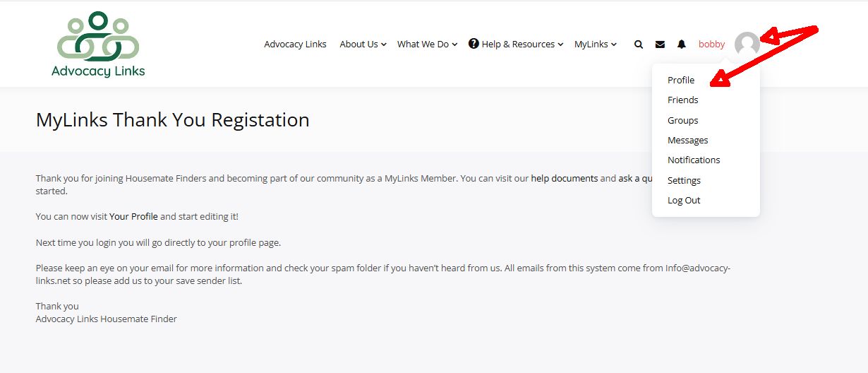Click the bobby username link
This screenshot has width=868, height=373.
(x=711, y=45)
